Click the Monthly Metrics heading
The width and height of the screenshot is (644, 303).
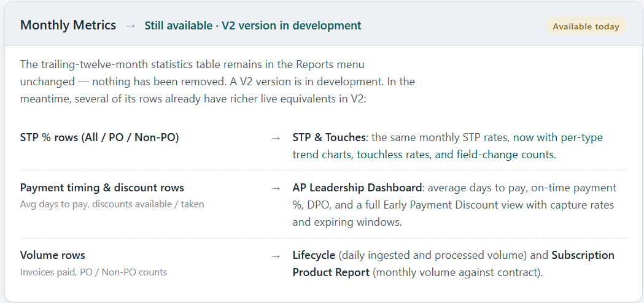coord(68,26)
